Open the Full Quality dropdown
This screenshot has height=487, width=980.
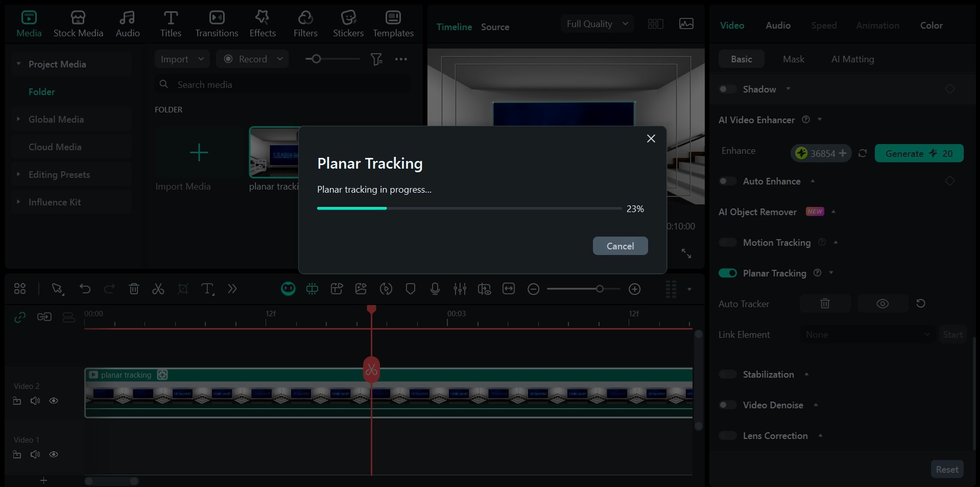pyautogui.click(x=596, y=24)
